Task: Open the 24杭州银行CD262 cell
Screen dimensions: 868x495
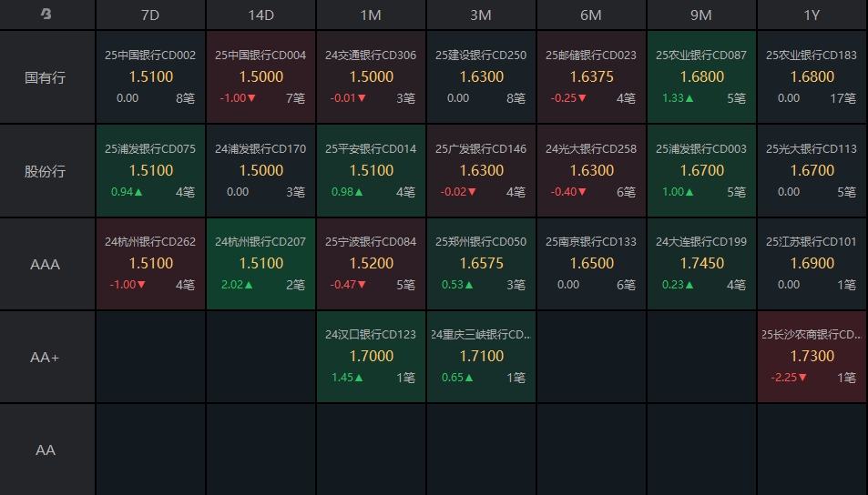Action: click(x=150, y=263)
